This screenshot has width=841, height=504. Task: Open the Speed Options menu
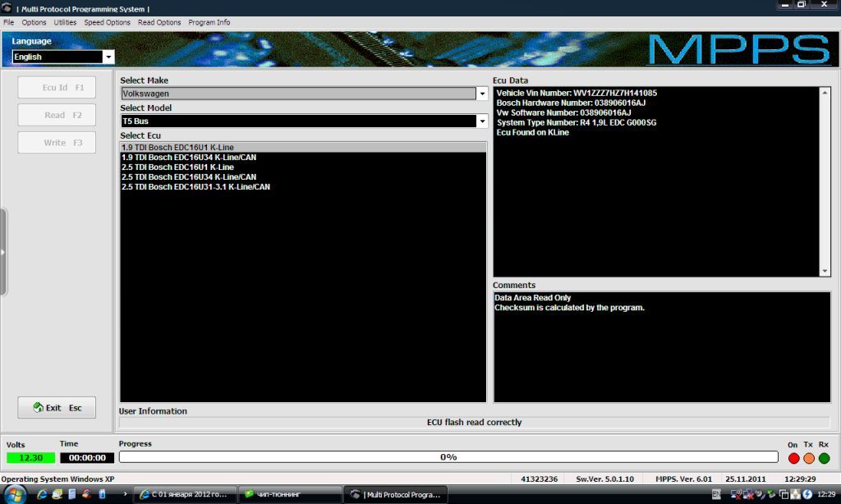pos(108,22)
